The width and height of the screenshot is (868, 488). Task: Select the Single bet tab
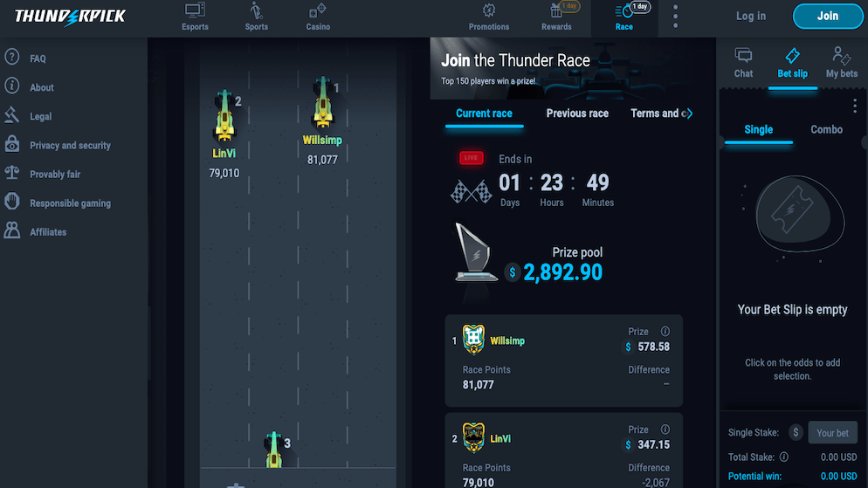coord(758,129)
